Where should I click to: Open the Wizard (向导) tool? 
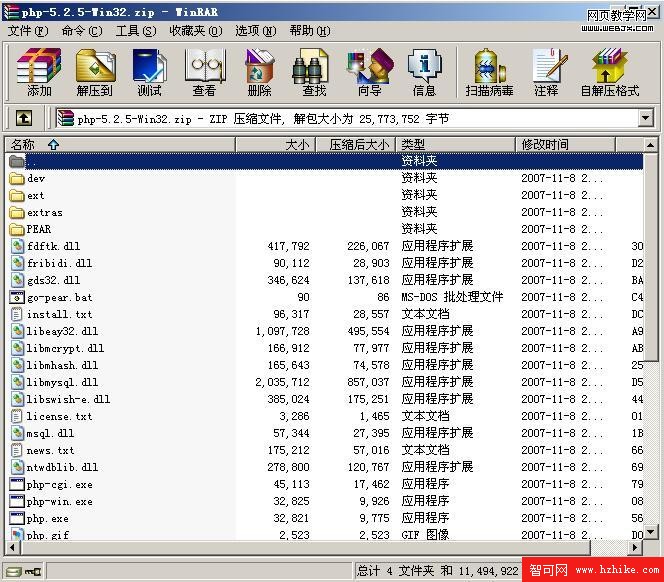(370, 72)
